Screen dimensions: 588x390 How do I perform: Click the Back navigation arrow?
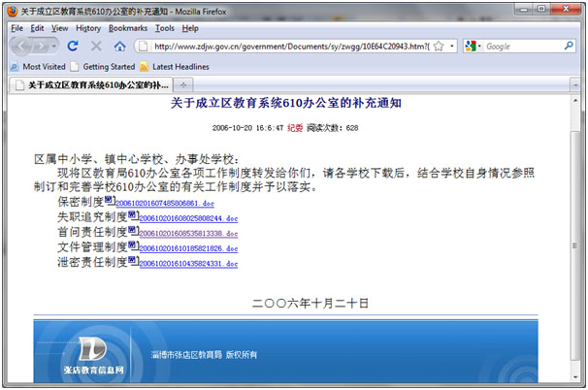pos(24,47)
